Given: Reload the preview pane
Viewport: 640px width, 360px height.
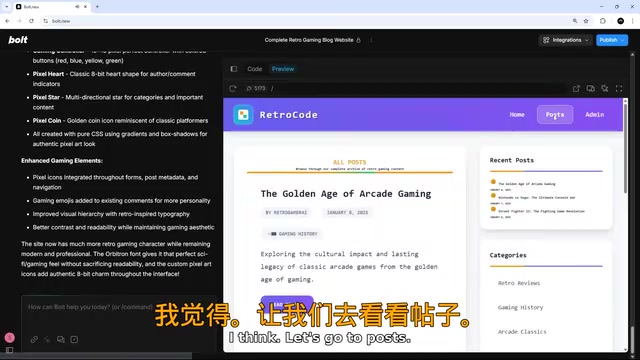Looking at the screenshot, I should pos(233,88).
